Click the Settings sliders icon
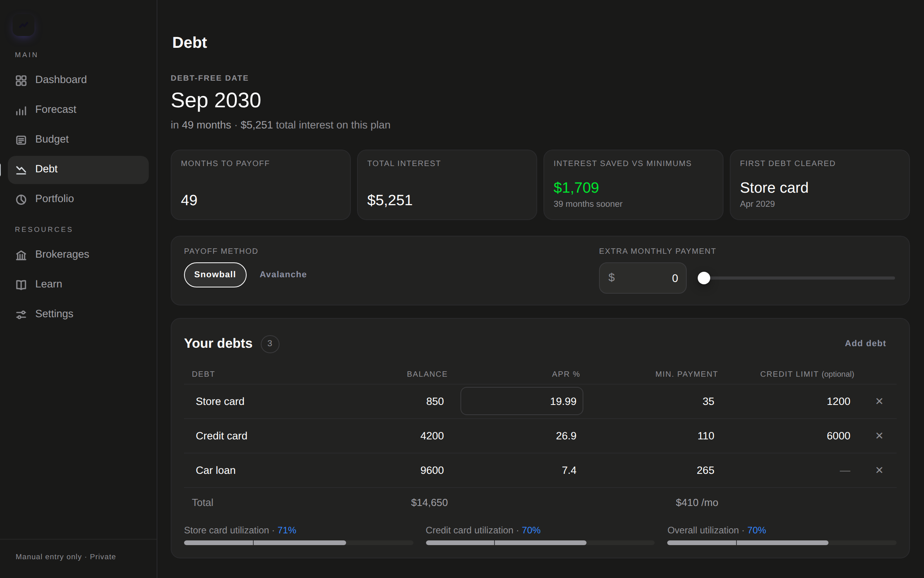This screenshot has width=924, height=578. pos(21,314)
